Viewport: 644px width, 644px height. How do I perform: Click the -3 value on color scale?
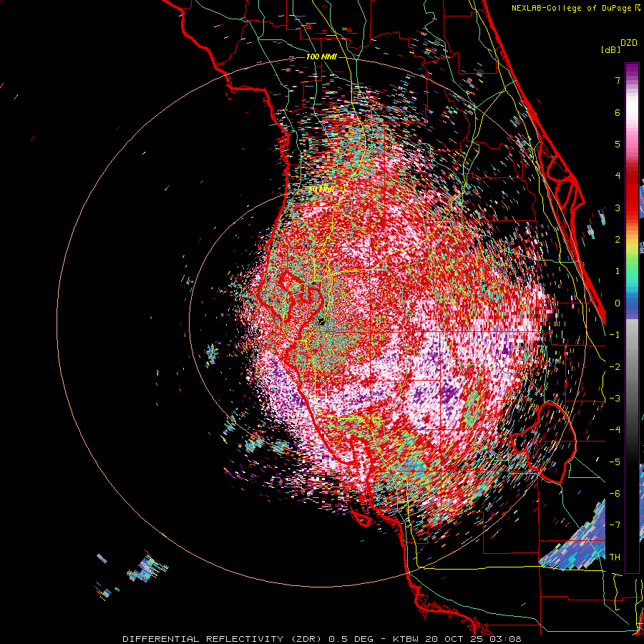click(x=615, y=399)
